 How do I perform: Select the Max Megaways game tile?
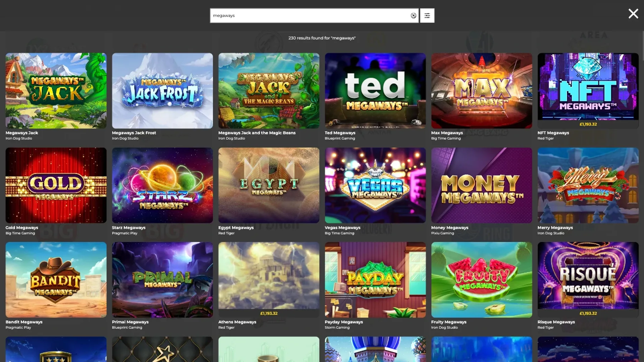[481, 90]
